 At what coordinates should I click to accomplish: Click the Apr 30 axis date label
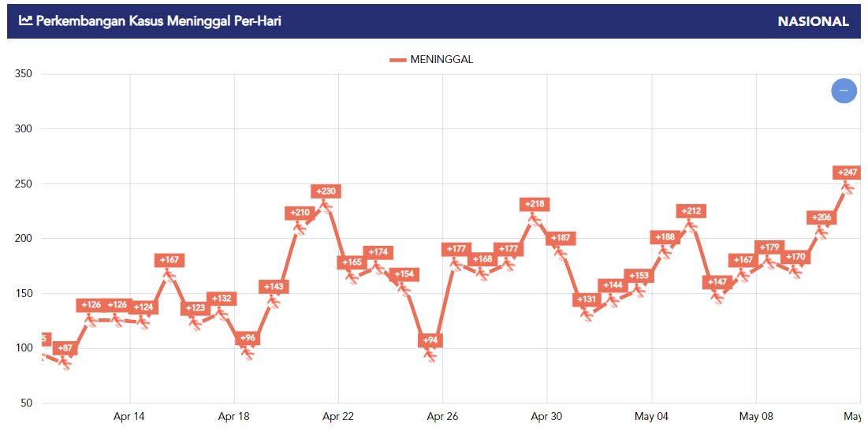547,416
